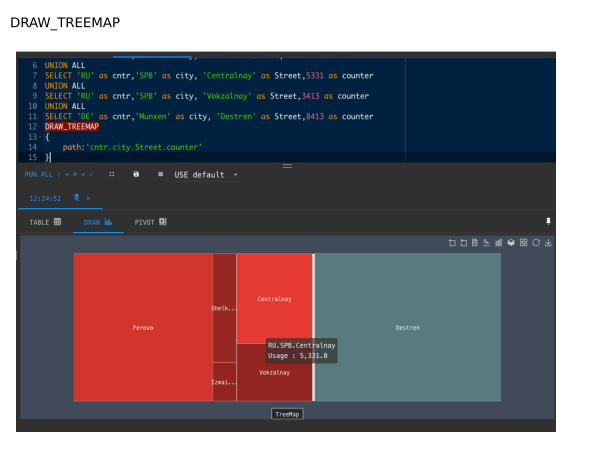Open the USE default database dropdown

207,174
